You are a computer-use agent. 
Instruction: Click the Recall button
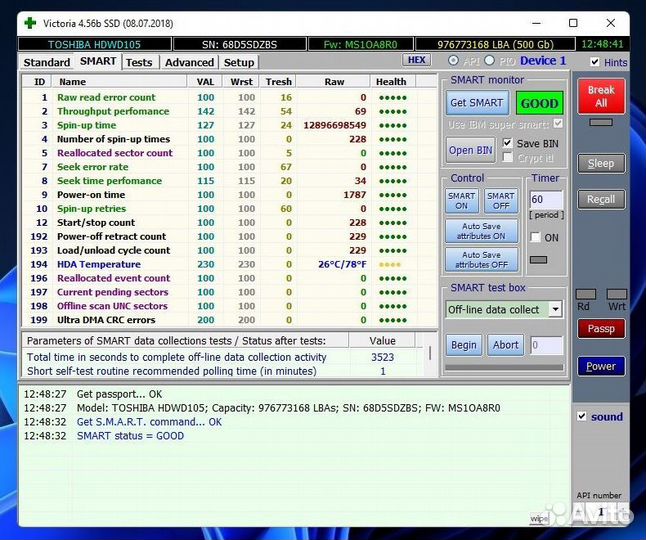600,199
